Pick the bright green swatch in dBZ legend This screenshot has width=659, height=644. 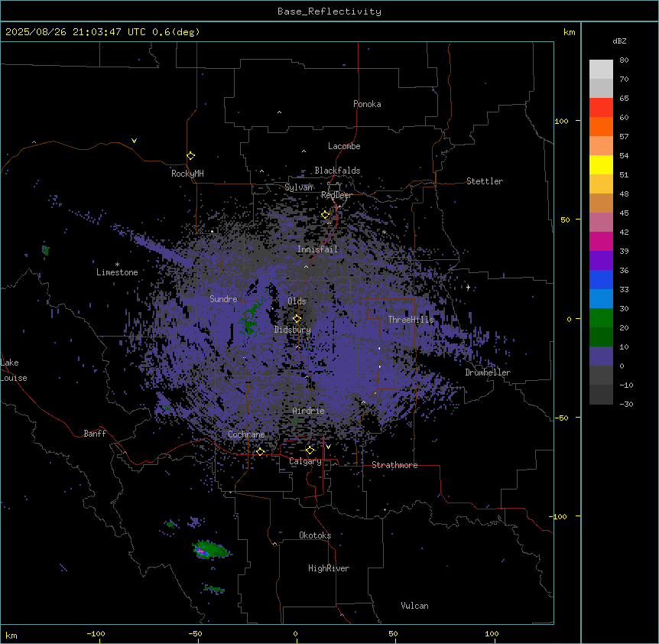click(x=601, y=318)
